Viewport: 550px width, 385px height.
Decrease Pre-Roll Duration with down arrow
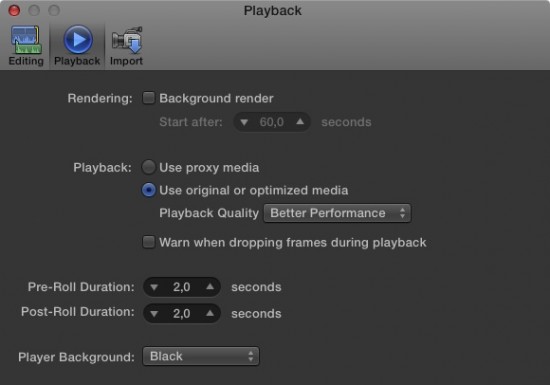(154, 287)
